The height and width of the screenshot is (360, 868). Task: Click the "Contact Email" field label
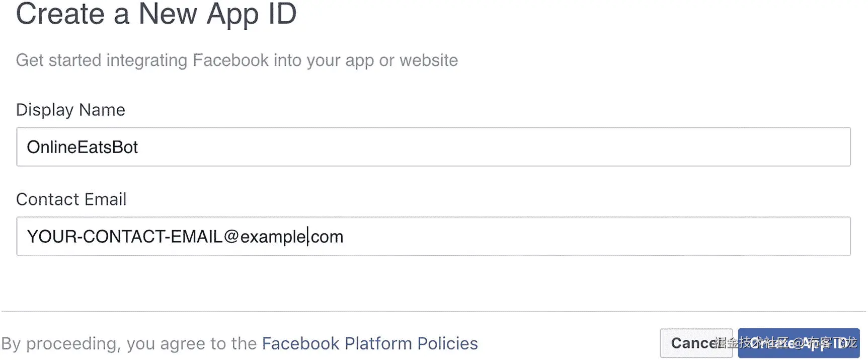71,199
